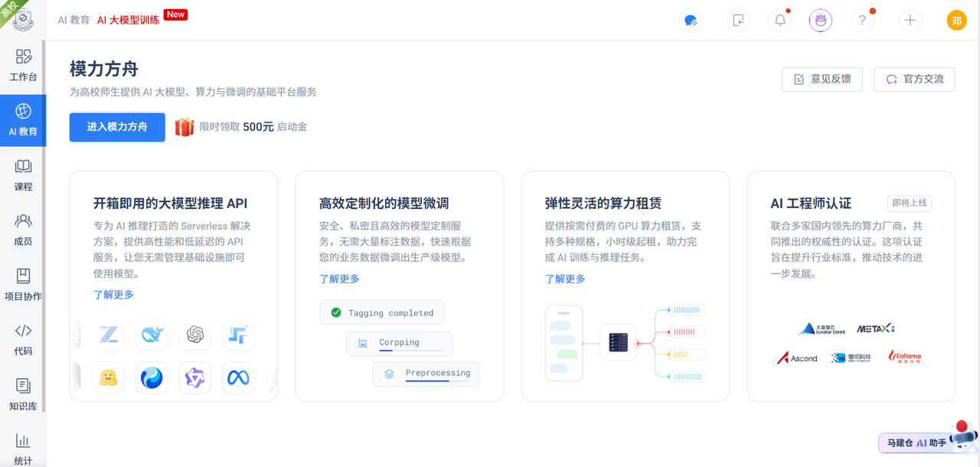980x467 pixels.
Task: Click the OpenAI logo icon
Action: point(195,335)
